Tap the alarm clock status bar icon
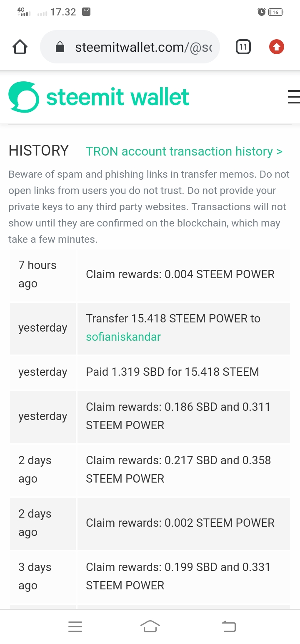The height and width of the screenshot is (644, 300). tap(262, 12)
